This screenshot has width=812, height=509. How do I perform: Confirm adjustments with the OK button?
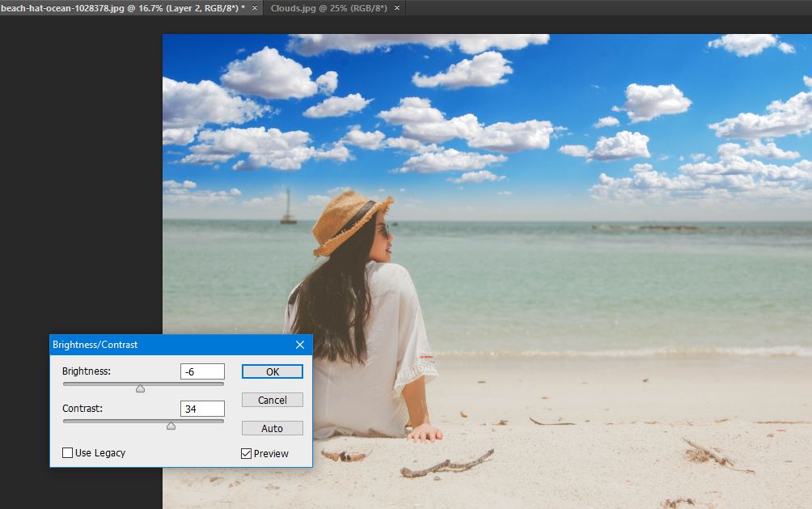click(x=273, y=371)
